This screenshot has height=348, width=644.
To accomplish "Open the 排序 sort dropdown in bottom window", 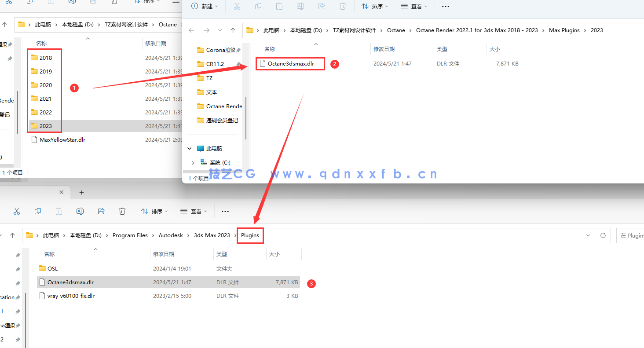I will click(x=154, y=212).
